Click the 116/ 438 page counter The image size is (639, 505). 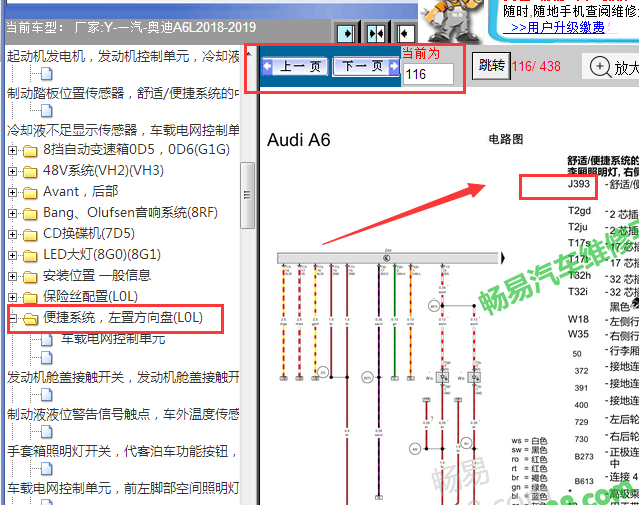tap(536, 66)
